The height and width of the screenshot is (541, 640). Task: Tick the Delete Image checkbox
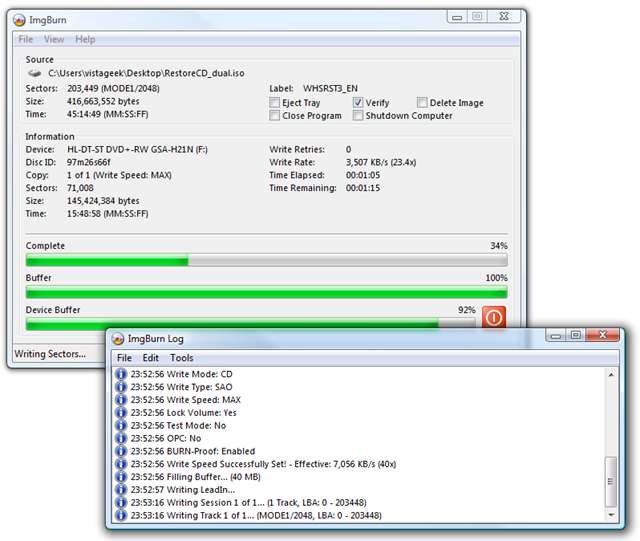point(422,103)
